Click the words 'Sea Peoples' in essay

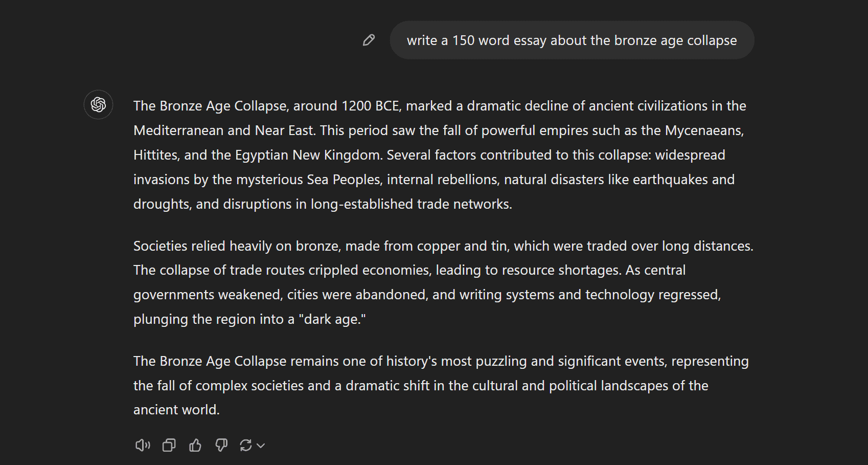coord(344,180)
